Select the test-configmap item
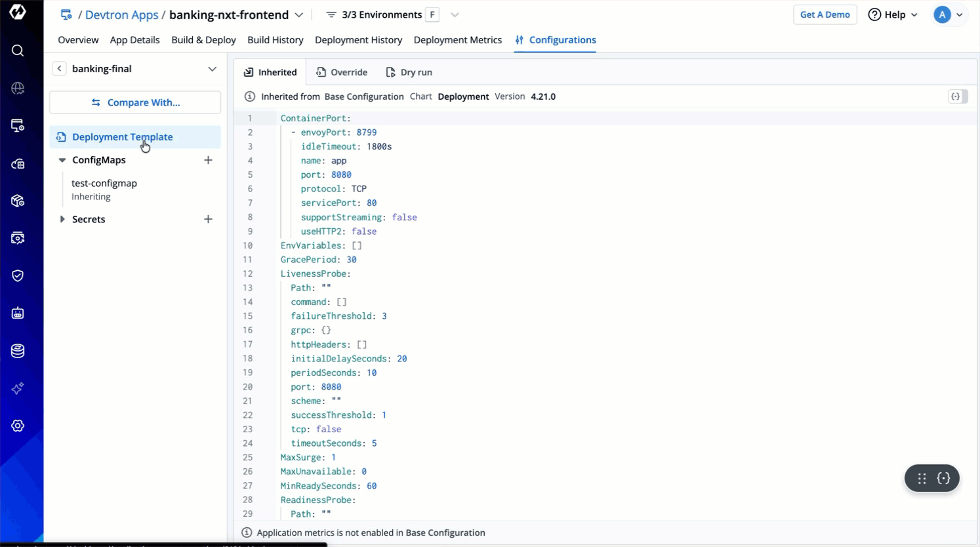The width and height of the screenshot is (980, 547). pyautogui.click(x=104, y=183)
